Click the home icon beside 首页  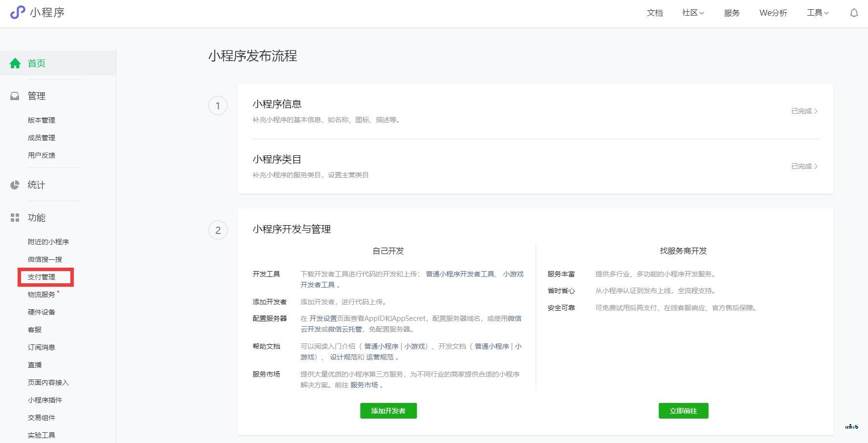coord(15,63)
